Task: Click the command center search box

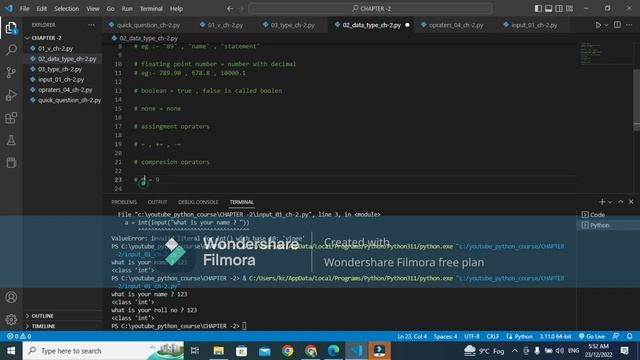Action: 371,9
